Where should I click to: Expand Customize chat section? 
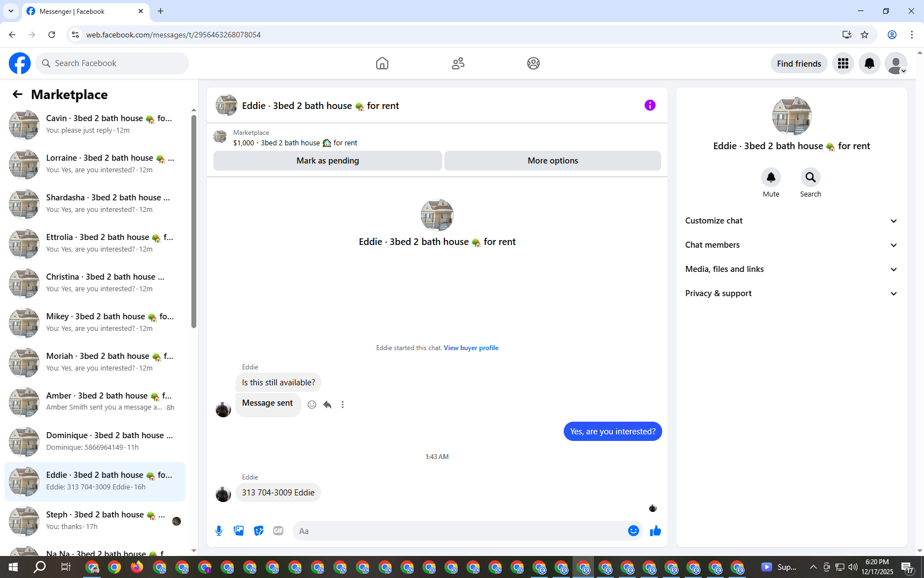pyautogui.click(x=791, y=221)
